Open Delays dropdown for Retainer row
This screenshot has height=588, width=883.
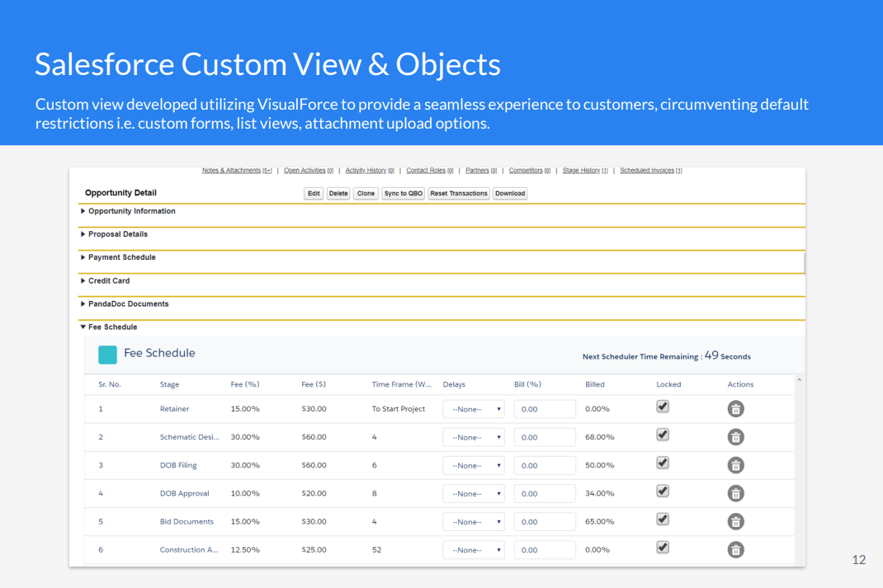[x=474, y=409]
